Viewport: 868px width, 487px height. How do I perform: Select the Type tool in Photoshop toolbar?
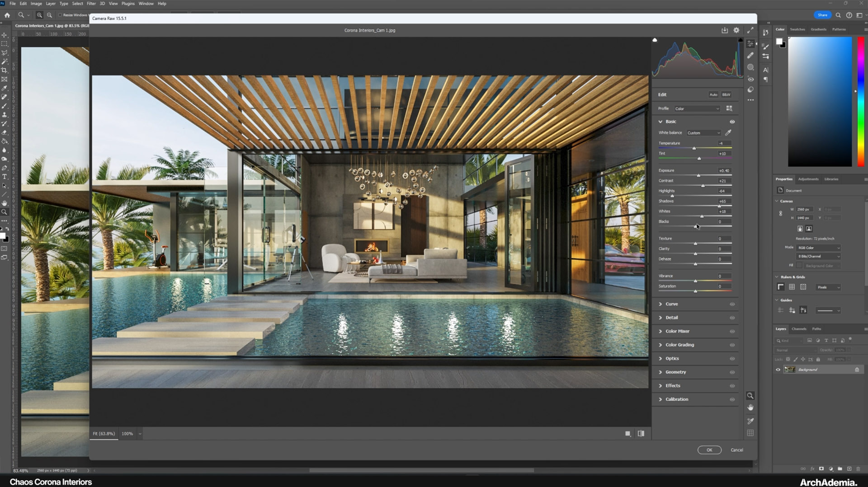(5, 177)
